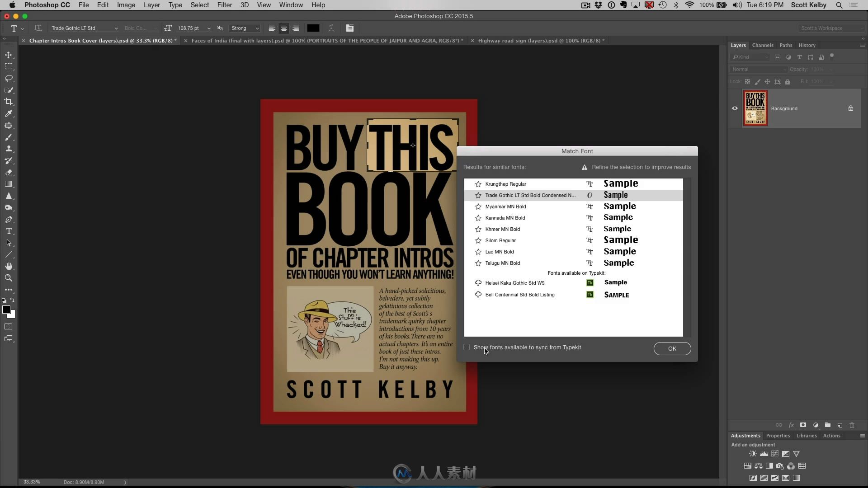This screenshot has height=488, width=868.
Task: Sync the Bell Centennial Std Bold Listing font
Action: coord(478,295)
